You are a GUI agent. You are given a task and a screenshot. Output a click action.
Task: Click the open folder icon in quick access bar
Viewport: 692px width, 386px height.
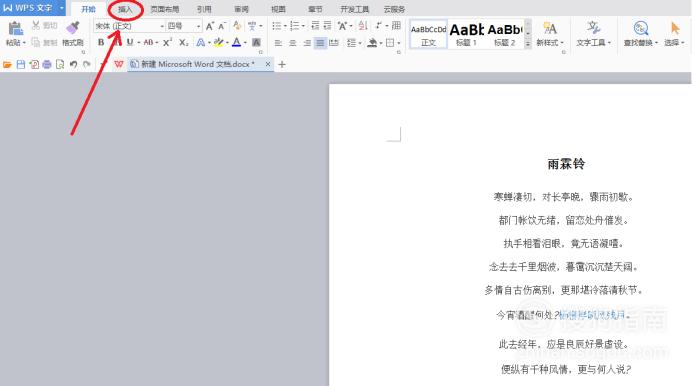[x=7, y=64]
